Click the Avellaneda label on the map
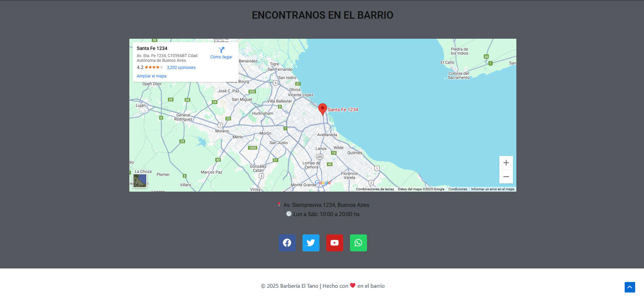This screenshot has height=301, width=644. [x=327, y=135]
